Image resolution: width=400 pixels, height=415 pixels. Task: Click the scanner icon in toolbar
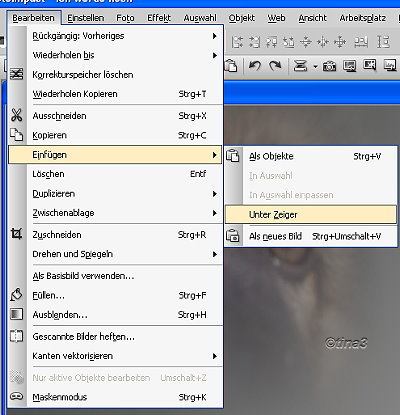(300, 66)
